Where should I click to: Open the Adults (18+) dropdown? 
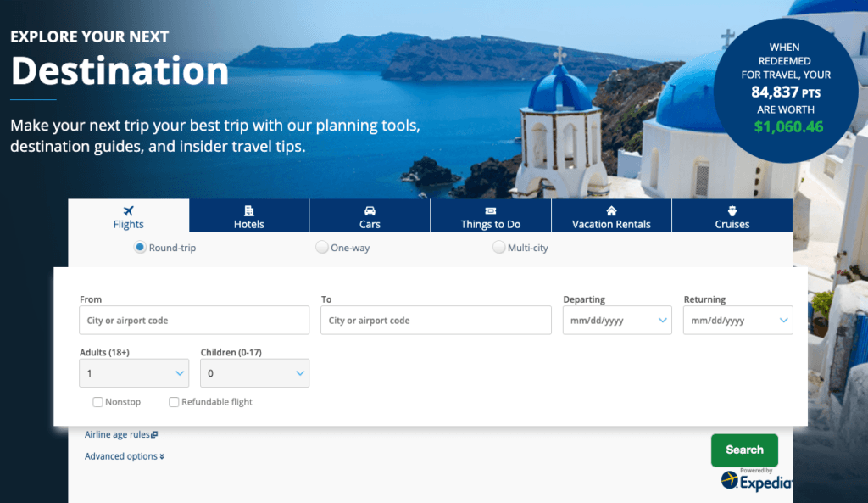(x=134, y=373)
